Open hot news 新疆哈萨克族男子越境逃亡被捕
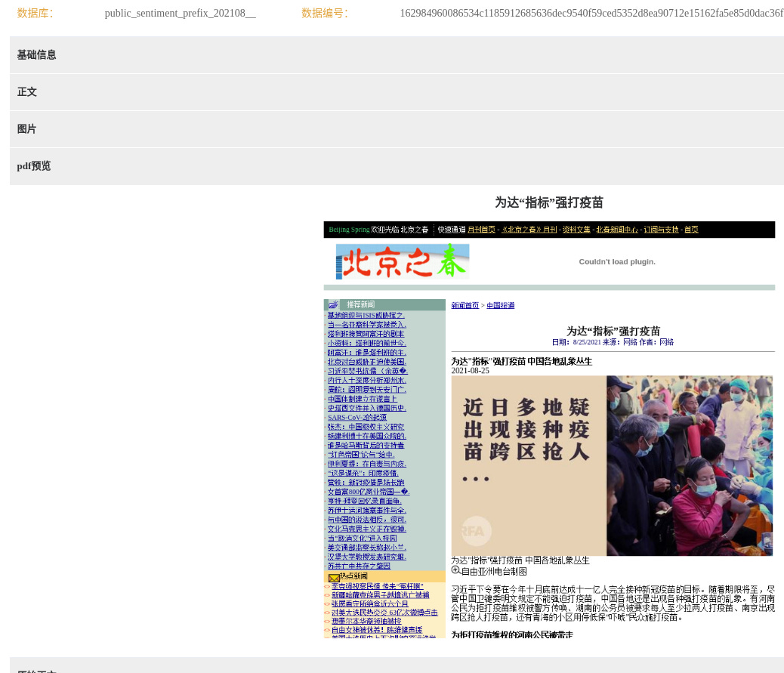 coord(381,595)
